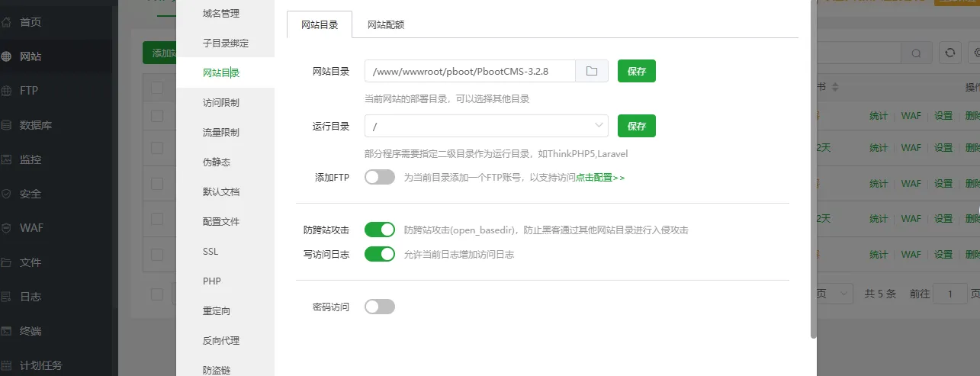Click the folder browse icon beside site path
980x376 pixels.
click(x=591, y=71)
